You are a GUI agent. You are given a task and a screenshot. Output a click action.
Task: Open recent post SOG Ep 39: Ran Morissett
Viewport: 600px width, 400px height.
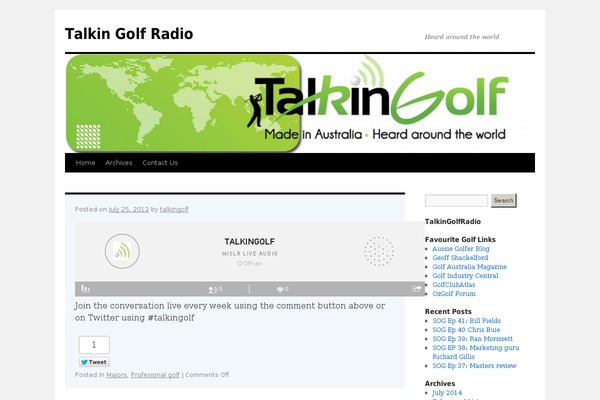473,339
